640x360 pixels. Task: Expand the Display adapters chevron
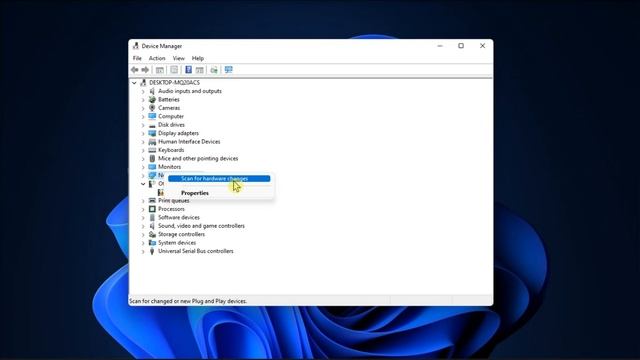click(x=143, y=133)
